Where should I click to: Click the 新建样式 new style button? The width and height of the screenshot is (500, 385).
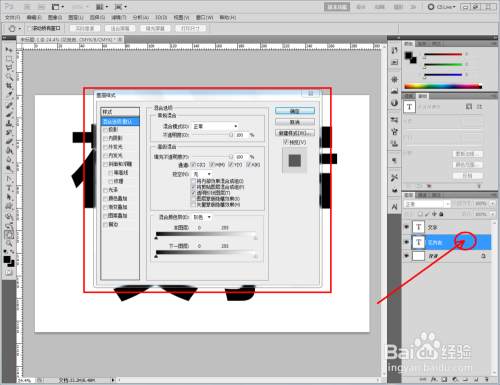pos(295,133)
